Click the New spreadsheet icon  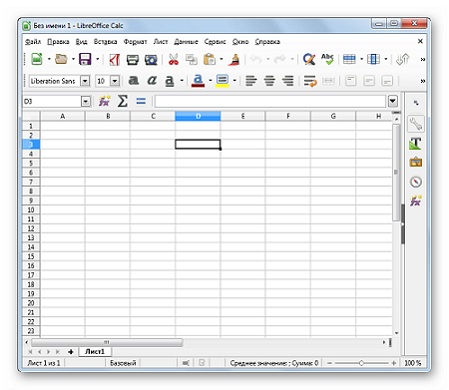click(x=37, y=59)
